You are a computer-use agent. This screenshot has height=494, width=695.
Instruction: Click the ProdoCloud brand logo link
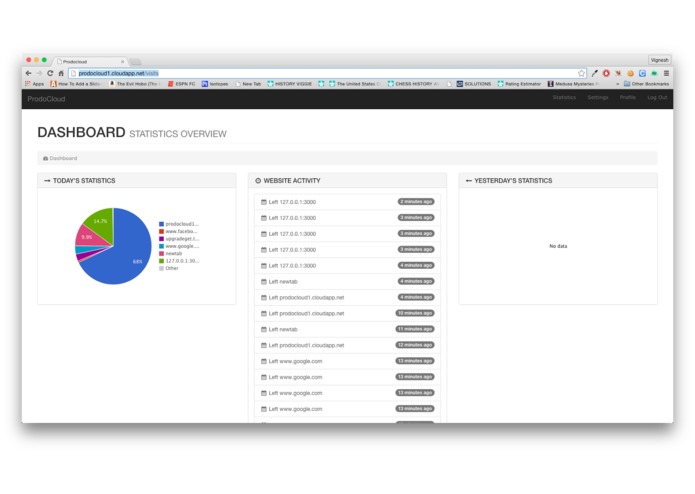(46, 99)
